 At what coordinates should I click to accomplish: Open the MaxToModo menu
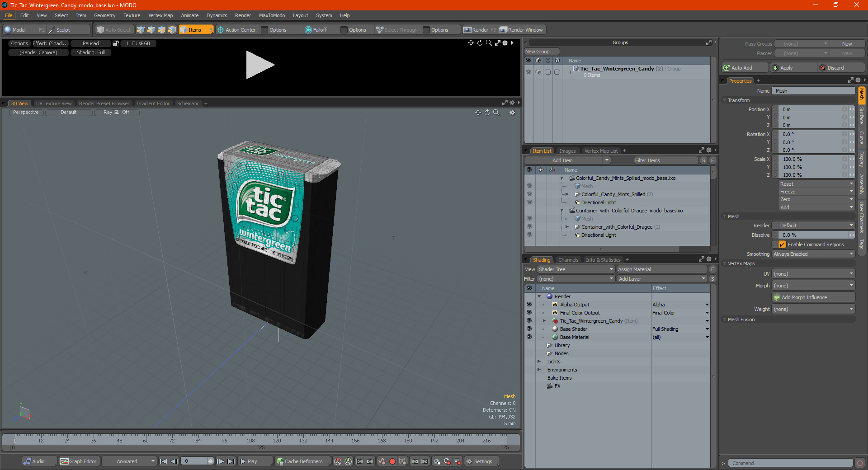click(x=272, y=15)
